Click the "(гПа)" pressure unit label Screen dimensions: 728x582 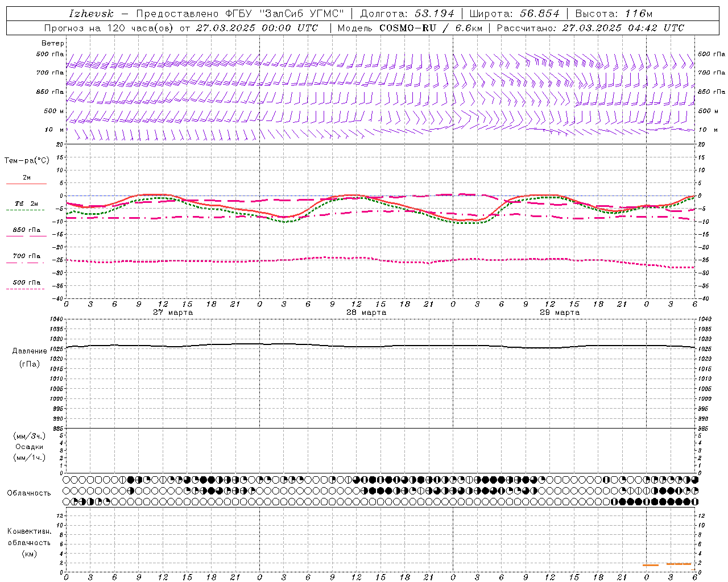tap(30, 364)
